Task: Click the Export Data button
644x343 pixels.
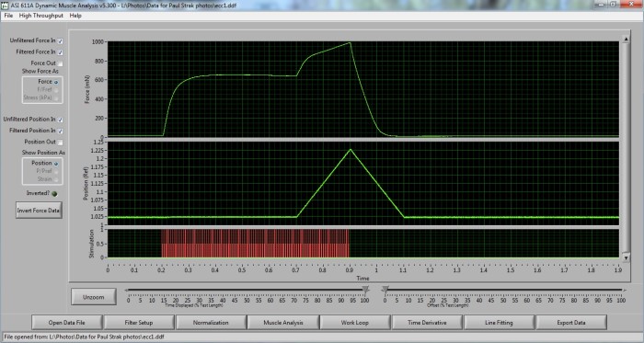Action: pyautogui.click(x=571, y=323)
